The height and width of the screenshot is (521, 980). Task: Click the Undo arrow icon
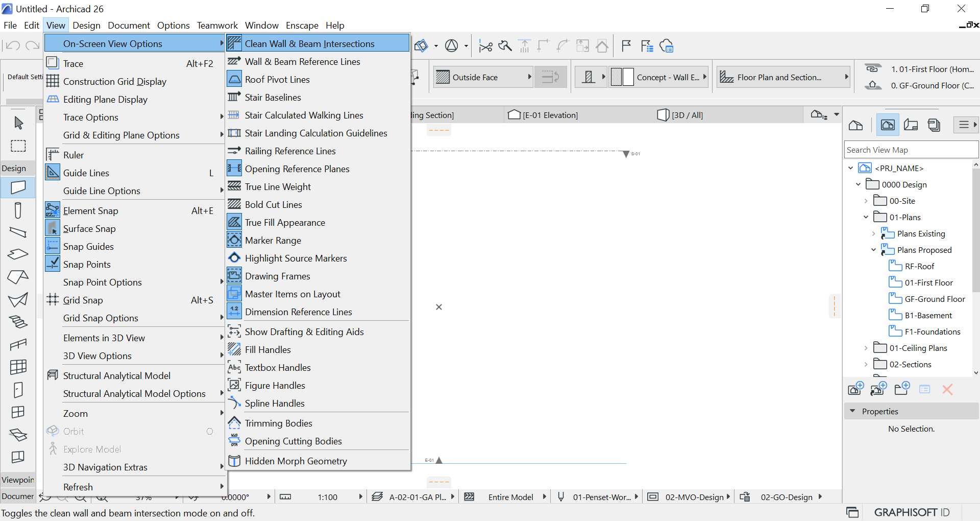13,46
